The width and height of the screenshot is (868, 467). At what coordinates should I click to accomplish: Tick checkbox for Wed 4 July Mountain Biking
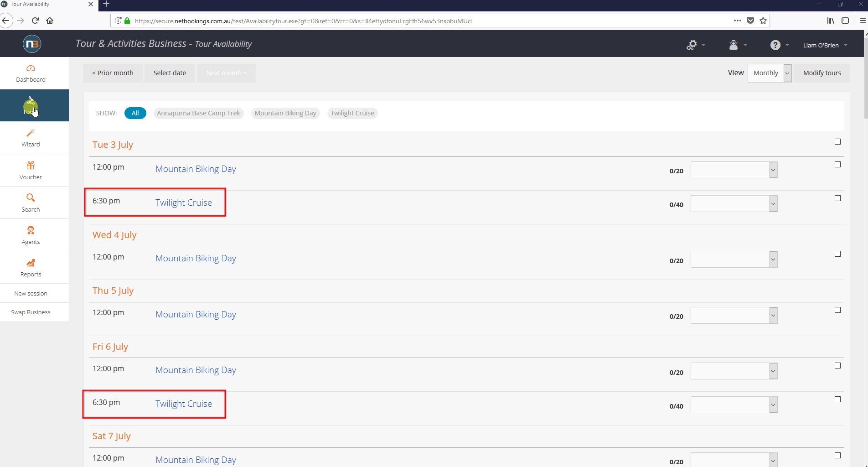(837, 254)
